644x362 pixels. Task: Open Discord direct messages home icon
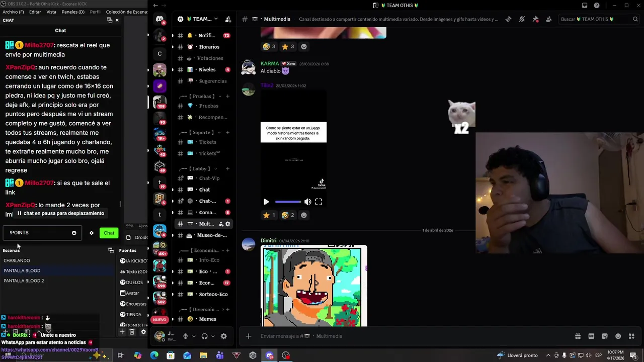tap(159, 19)
